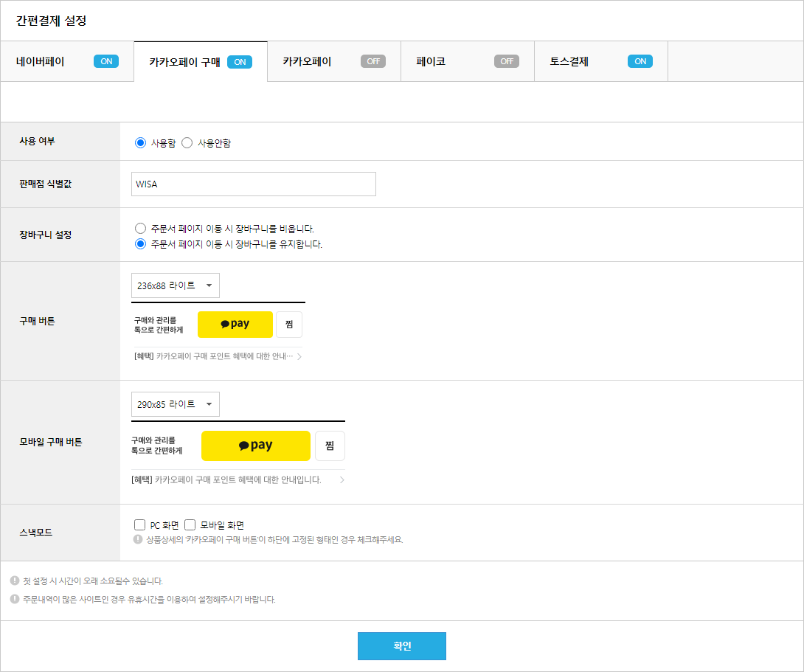Click the info icon beside 첫 설정 시 note
This screenshot has height=672, width=804.
tap(15, 581)
